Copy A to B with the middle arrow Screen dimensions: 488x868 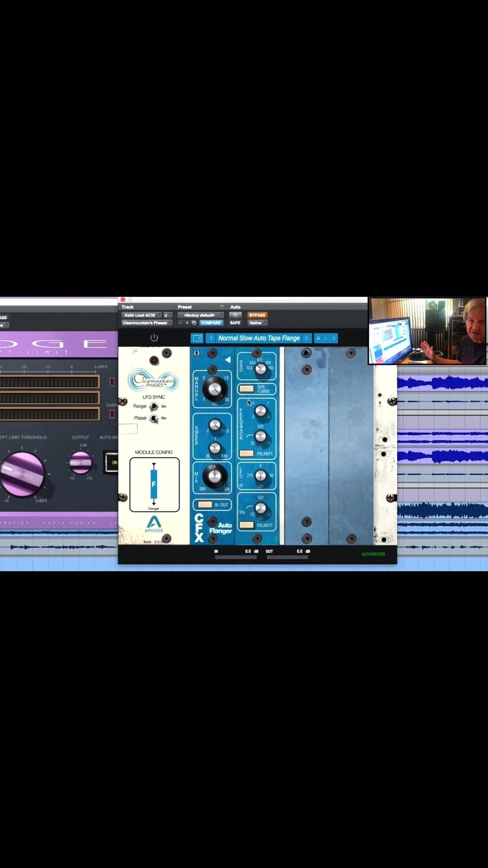pyautogui.click(x=326, y=338)
